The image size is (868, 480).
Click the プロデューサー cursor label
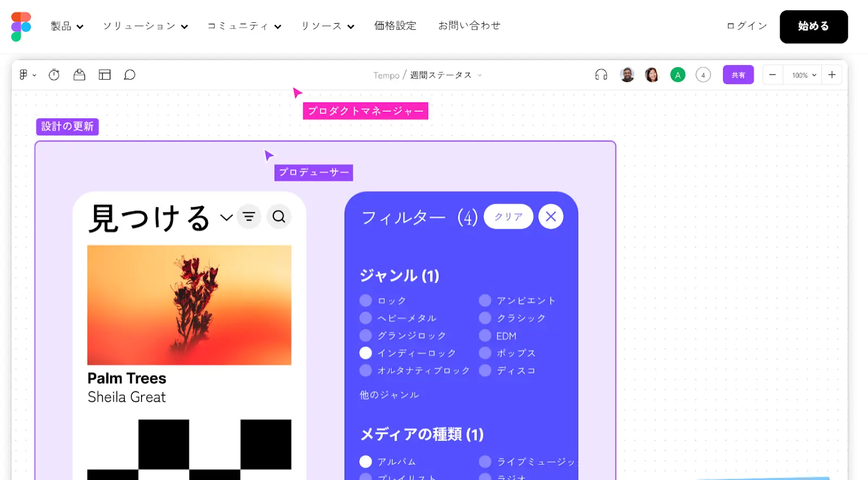click(x=314, y=172)
